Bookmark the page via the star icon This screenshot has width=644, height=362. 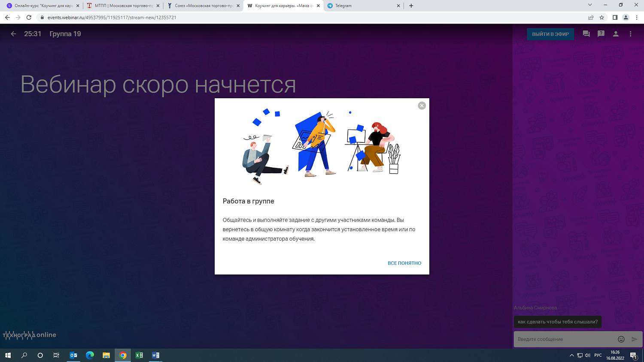[x=601, y=18]
